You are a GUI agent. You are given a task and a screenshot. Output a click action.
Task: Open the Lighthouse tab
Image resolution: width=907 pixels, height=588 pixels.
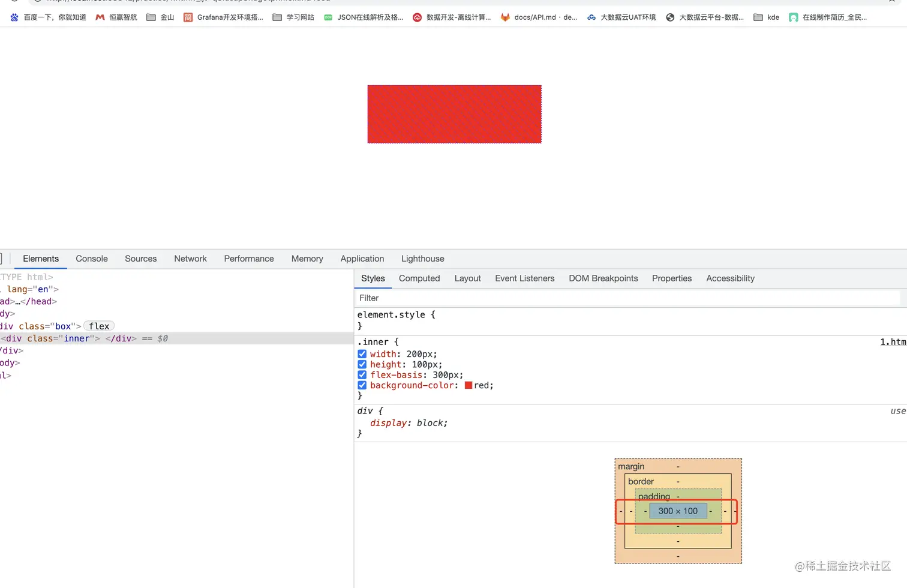(x=423, y=259)
